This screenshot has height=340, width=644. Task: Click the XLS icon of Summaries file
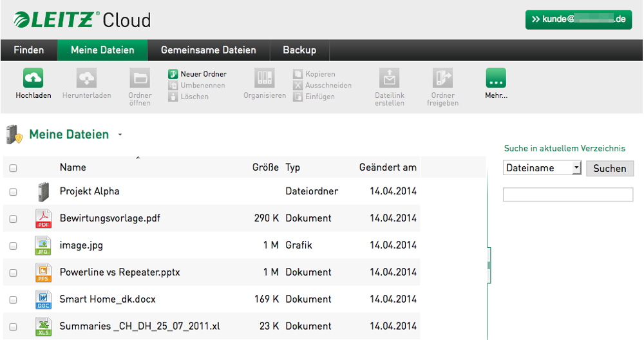43,326
